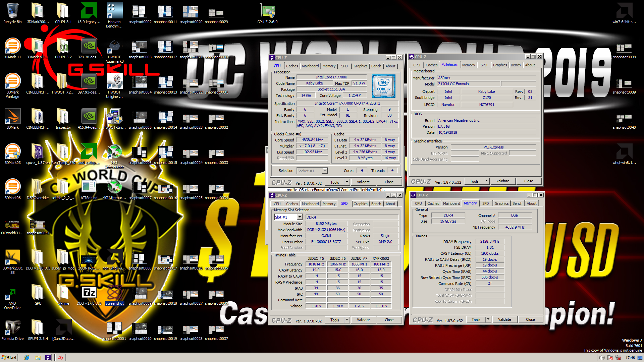Click Validate in the SPD window
The height and width of the screenshot is (362, 644).
tap(363, 320)
